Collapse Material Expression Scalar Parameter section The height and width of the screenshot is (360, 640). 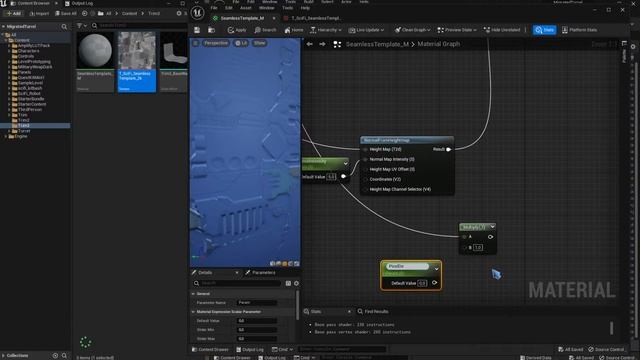coord(193,312)
